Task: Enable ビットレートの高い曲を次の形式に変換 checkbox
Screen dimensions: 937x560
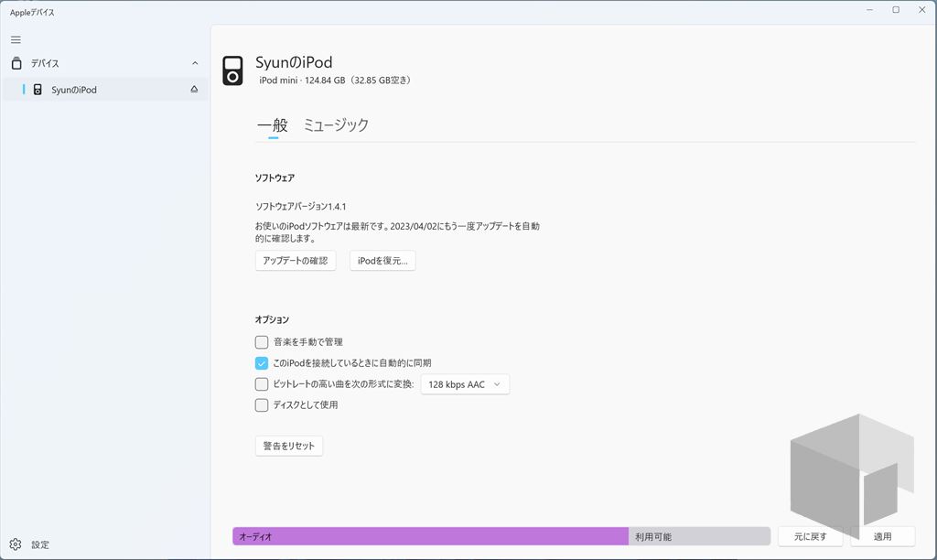Action: tap(262, 383)
